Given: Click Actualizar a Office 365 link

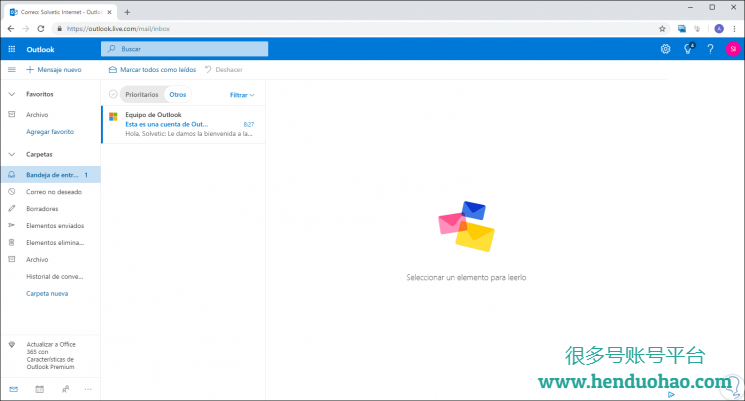Looking at the screenshot, I should pos(51,355).
